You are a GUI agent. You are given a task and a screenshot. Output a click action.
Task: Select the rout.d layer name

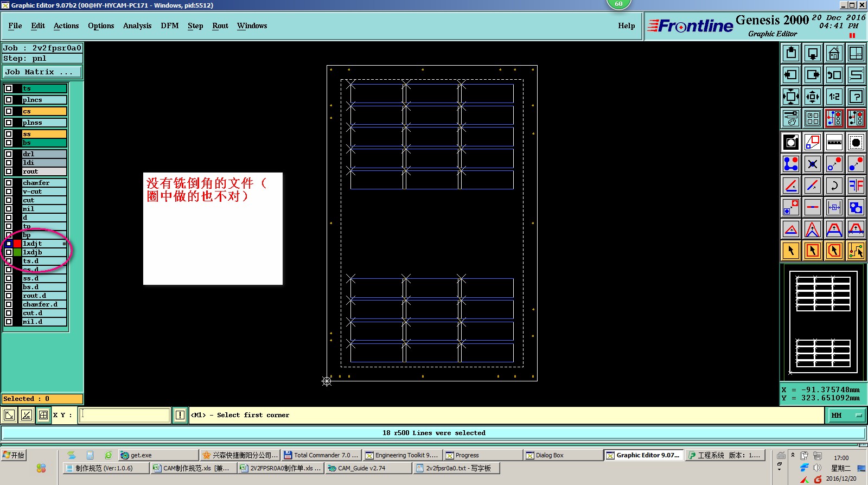coord(44,296)
